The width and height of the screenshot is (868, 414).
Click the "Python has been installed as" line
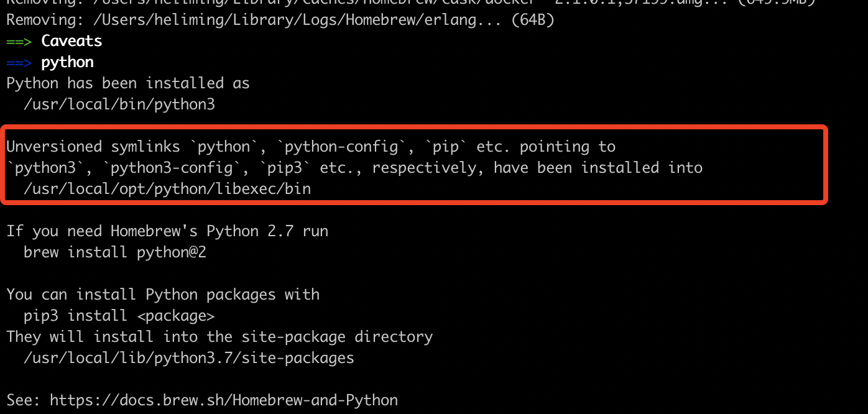(x=127, y=83)
